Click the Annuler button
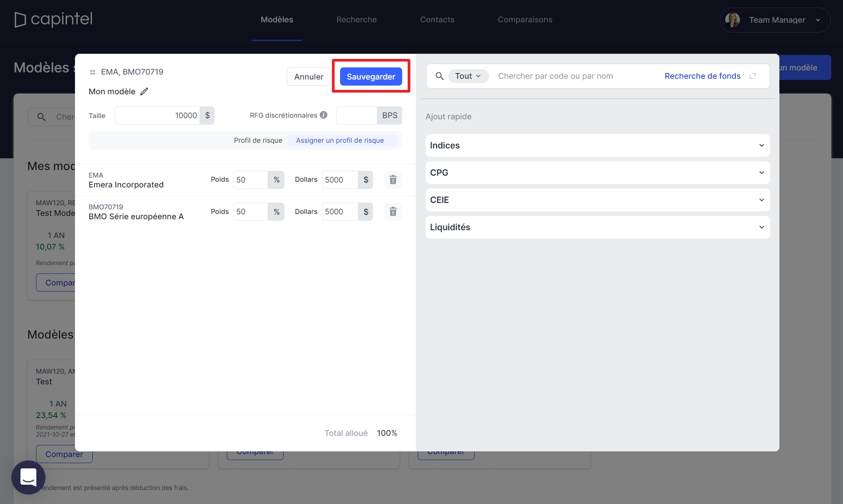 point(309,76)
